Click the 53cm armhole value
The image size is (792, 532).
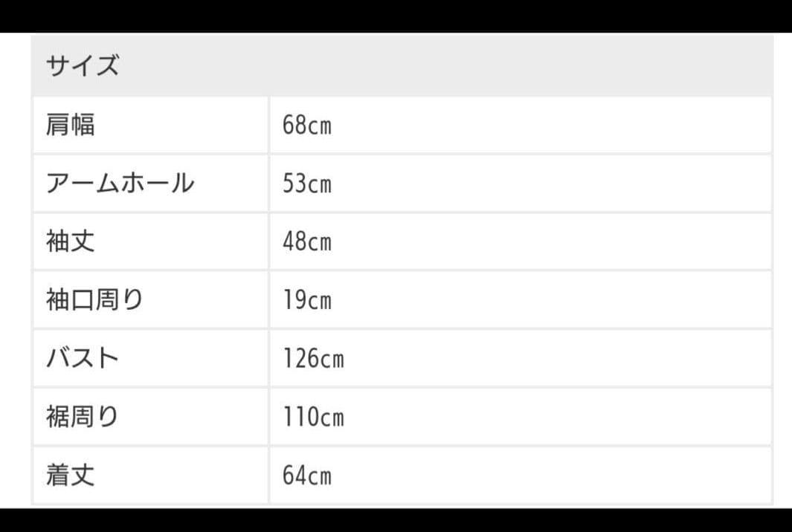(x=306, y=183)
